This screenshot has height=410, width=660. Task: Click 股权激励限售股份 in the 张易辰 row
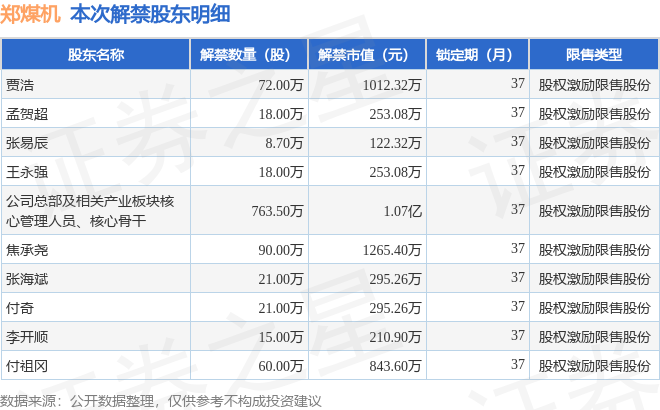coord(594,143)
